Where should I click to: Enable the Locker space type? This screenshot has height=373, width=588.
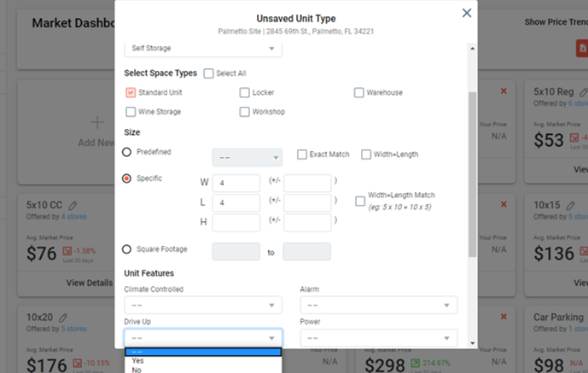point(244,92)
